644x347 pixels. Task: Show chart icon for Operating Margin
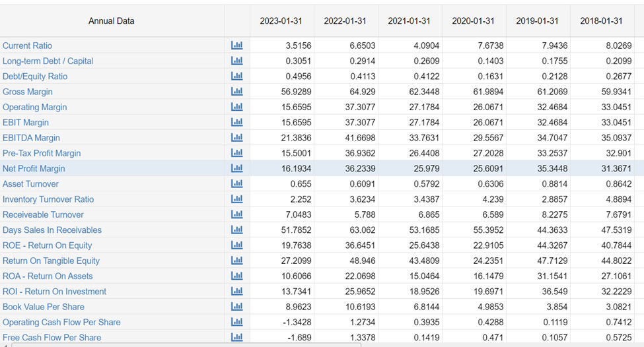pyautogui.click(x=237, y=107)
